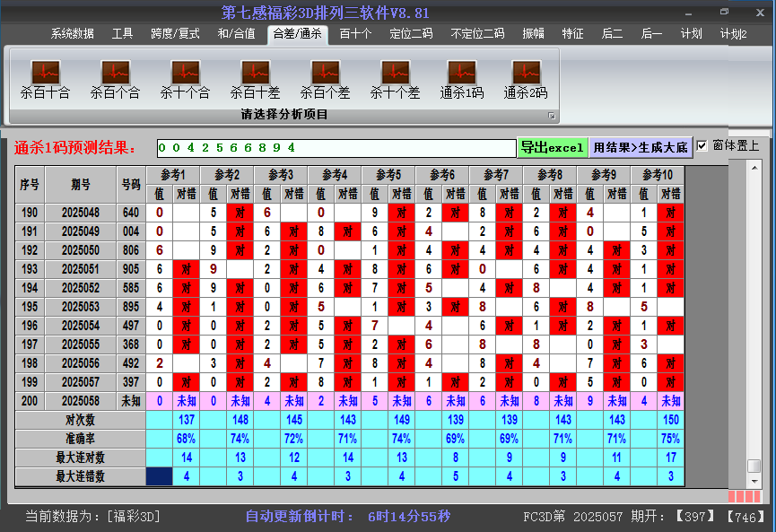
Task: Click the prediction result number field
Action: [335, 148]
